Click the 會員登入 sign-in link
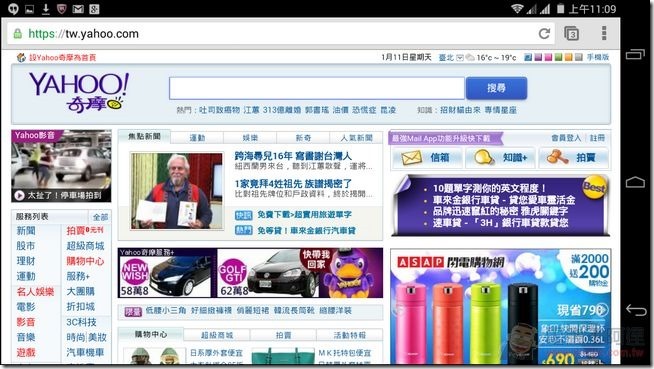 pyautogui.click(x=566, y=138)
